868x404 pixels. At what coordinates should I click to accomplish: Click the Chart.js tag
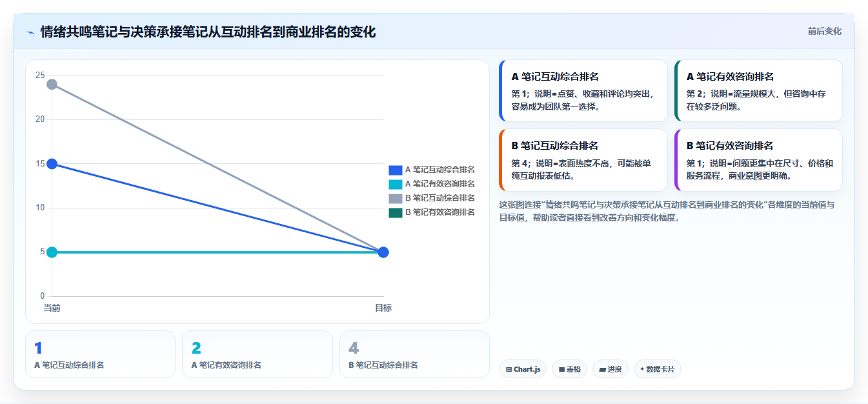coord(523,369)
